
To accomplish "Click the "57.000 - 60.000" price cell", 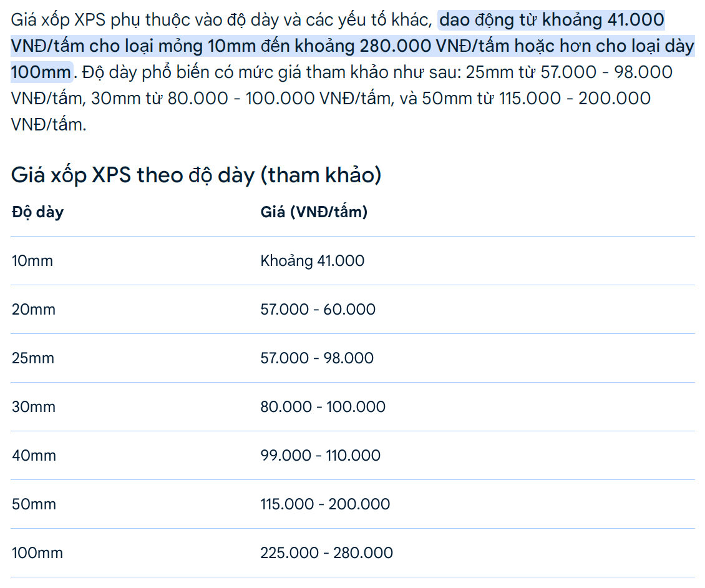I will point(318,310).
